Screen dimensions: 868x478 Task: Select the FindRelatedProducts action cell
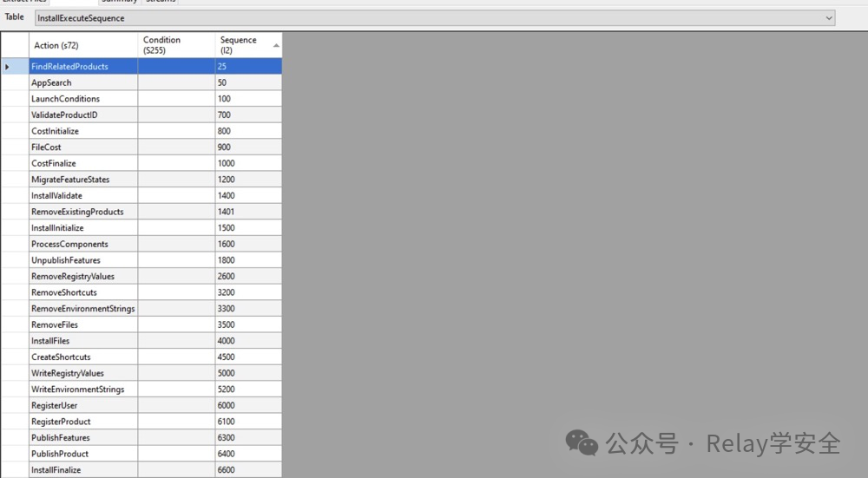[83, 67]
